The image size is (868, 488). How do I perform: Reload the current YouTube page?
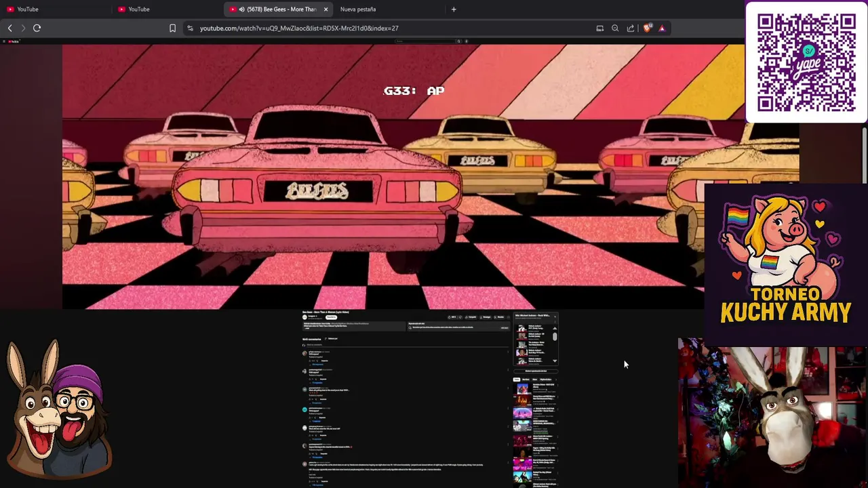coord(37,28)
